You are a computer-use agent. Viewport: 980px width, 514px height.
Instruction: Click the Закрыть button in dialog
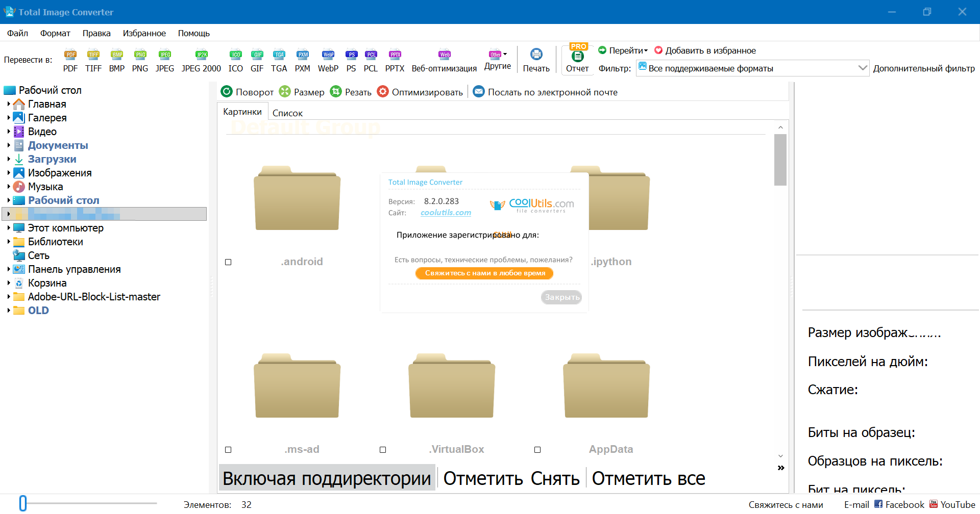(x=561, y=297)
